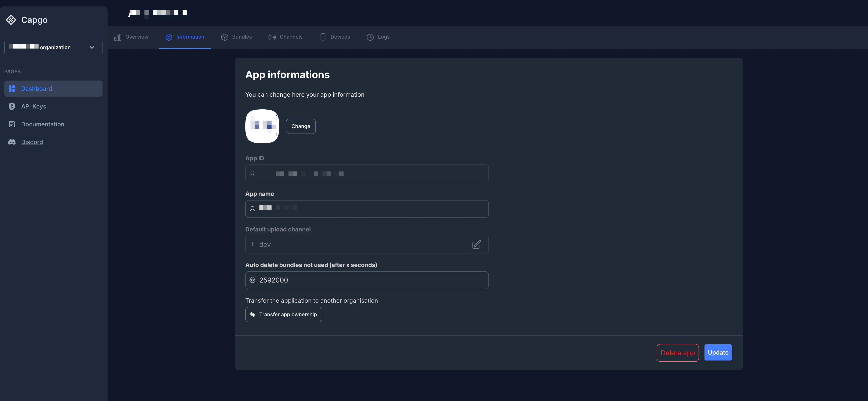The image size is (868, 401).
Task: Click the red Delete app button
Action: [x=677, y=353]
